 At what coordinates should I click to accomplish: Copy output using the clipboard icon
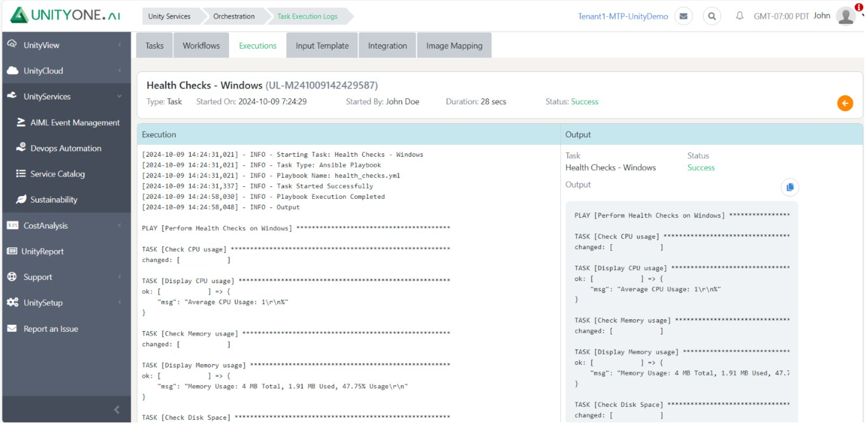(790, 187)
